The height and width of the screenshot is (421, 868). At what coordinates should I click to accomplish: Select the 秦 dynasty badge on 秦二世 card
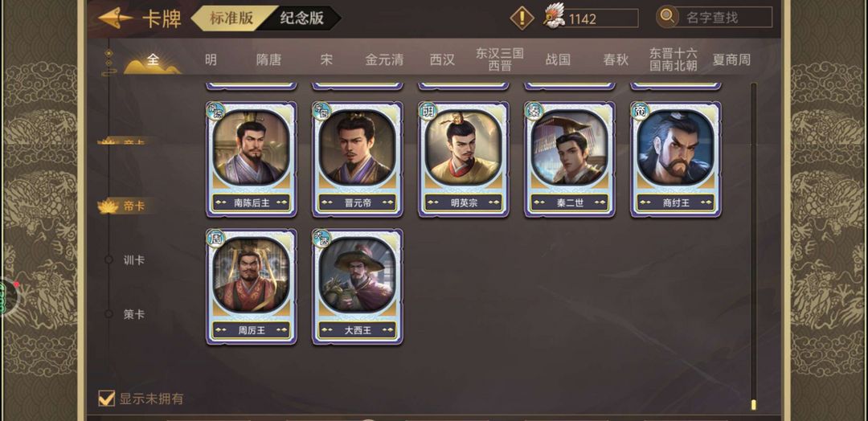pos(534,111)
